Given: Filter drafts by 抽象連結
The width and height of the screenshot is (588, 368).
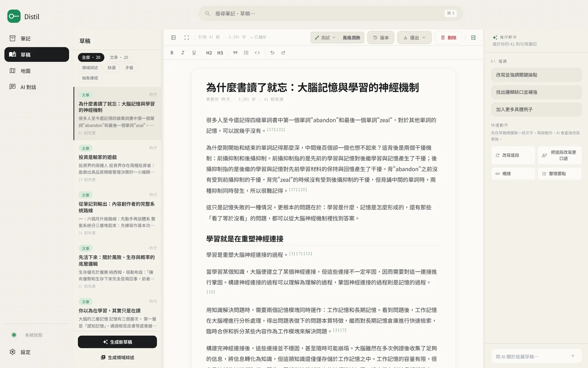Looking at the screenshot, I should coord(90,78).
